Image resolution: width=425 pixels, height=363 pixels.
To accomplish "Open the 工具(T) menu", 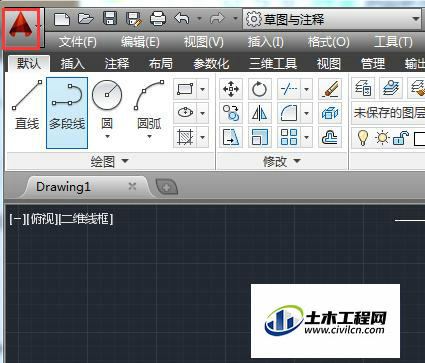I will click(x=393, y=42).
